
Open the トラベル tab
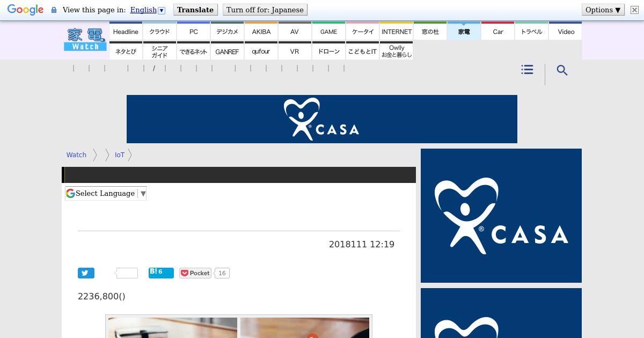531,31
